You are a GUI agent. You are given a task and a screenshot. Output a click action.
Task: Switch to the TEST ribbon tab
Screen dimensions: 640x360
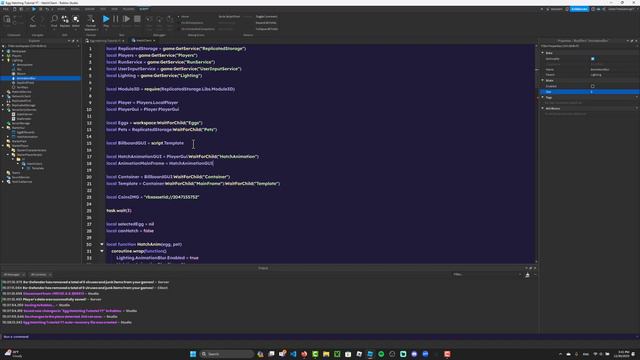point(103,9)
